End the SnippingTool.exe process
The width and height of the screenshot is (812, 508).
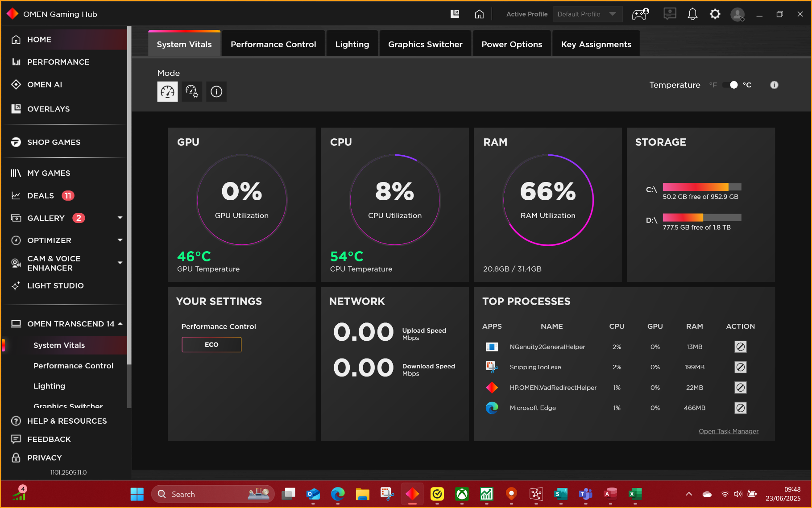(740, 367)
